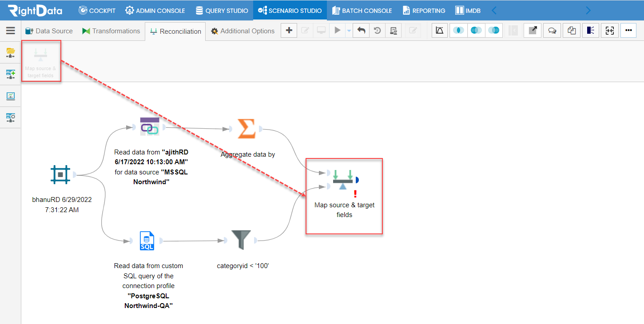Screen dimensions: 644x324
Task: Click the monitor preview icon in the toolbar
Action: pyautogui.click(x=321, y=30)
